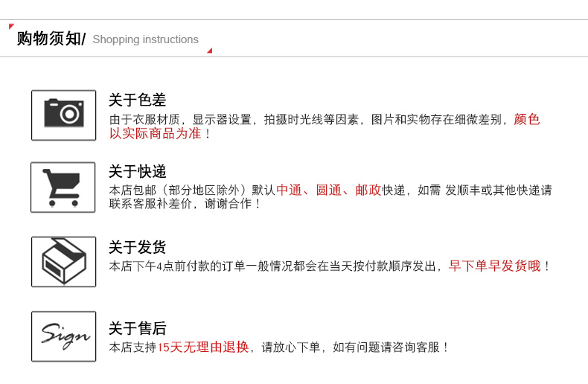Click the open box shipping icon
This screenshot has width=588, height=384.
point(63,261)
